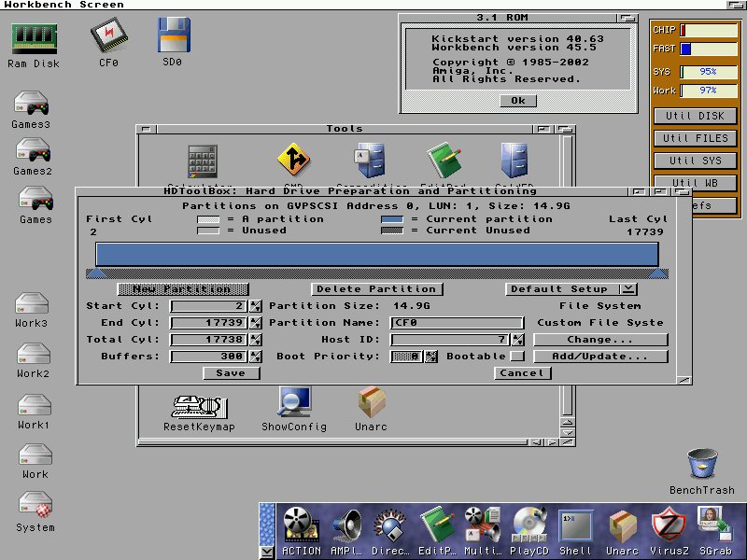Open the Util SYS panel button

point(695,161)
